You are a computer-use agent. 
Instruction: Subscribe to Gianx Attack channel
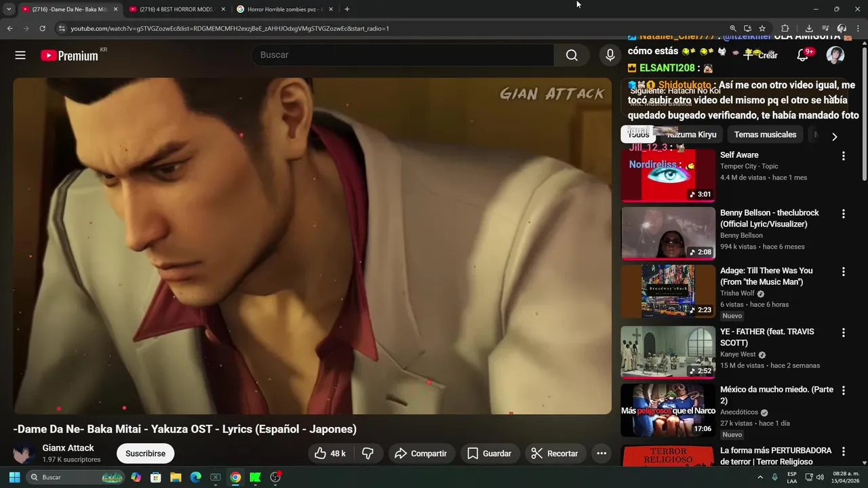tap(145, 453)
